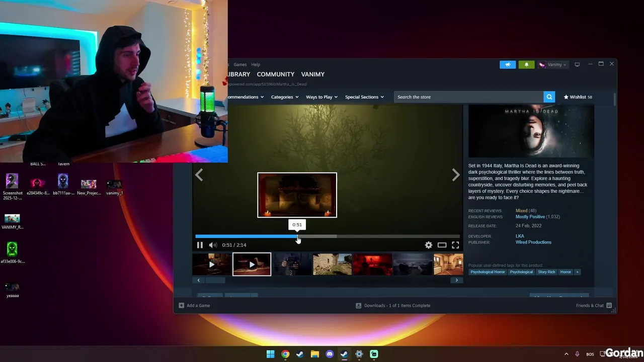Open Friends & Chat panel
Viewport: 644px width, 362px height.
[x=594, y=305]
